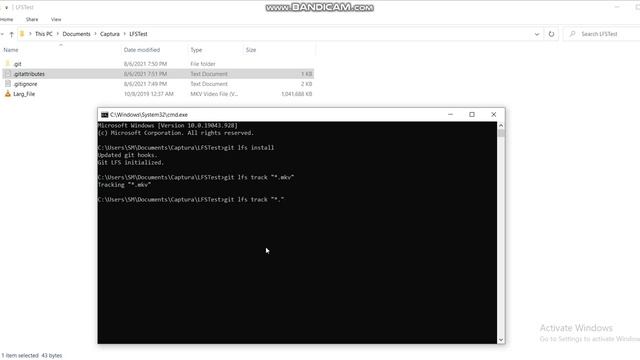Close the cmd.exe window
Screen dimensions: 640x360
[x=493, y=115]
